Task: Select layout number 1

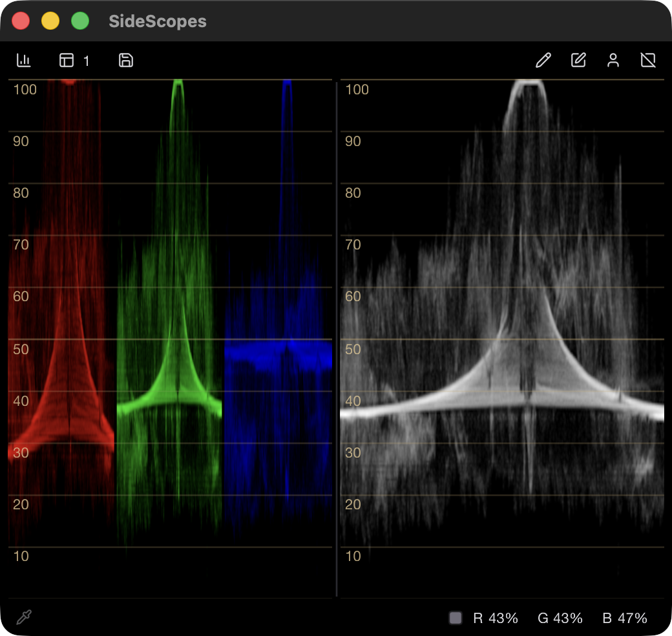Action: [86, 61]
